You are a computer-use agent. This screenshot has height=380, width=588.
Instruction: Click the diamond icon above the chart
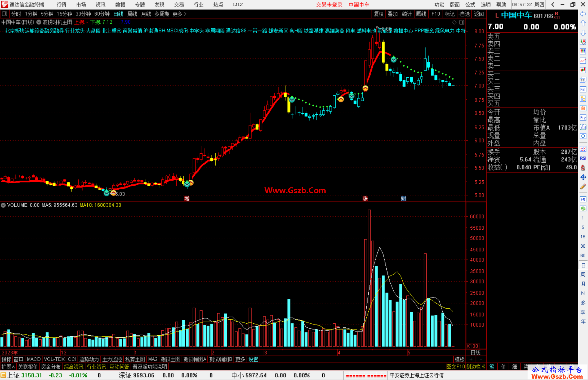click(454, 22)
